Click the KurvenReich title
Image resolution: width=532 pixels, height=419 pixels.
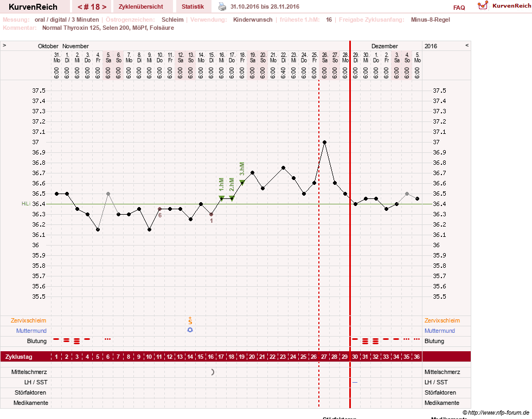coord(33,7)
